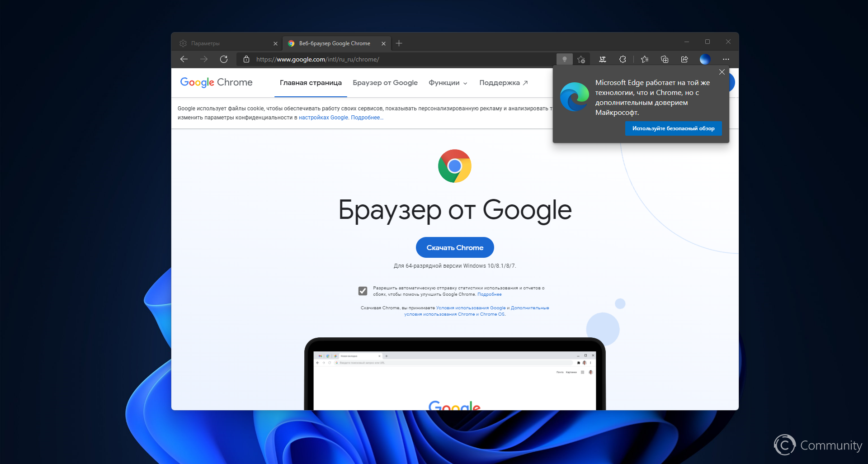The height and width of the screenshot is (464, 868).
Task: Open Условия использования Google link
Action: pos(471,308)
